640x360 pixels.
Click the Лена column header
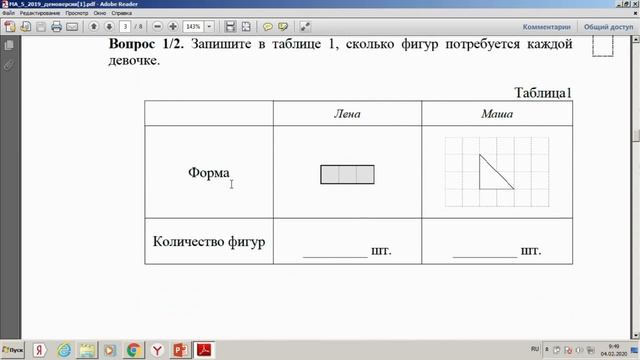coord(347,113)
